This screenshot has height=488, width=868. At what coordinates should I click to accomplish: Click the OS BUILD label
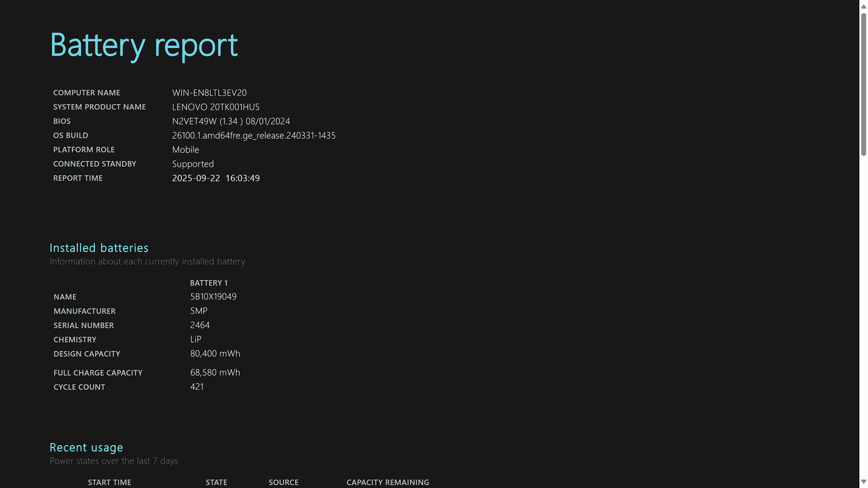click(71, 136)
